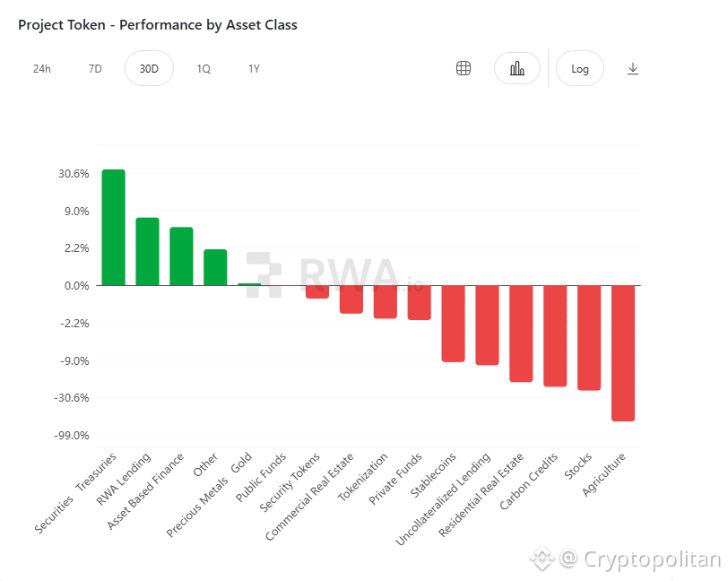Click the Stablecoins bar
The width and height of the screenshot is (728, 581).
452,323
